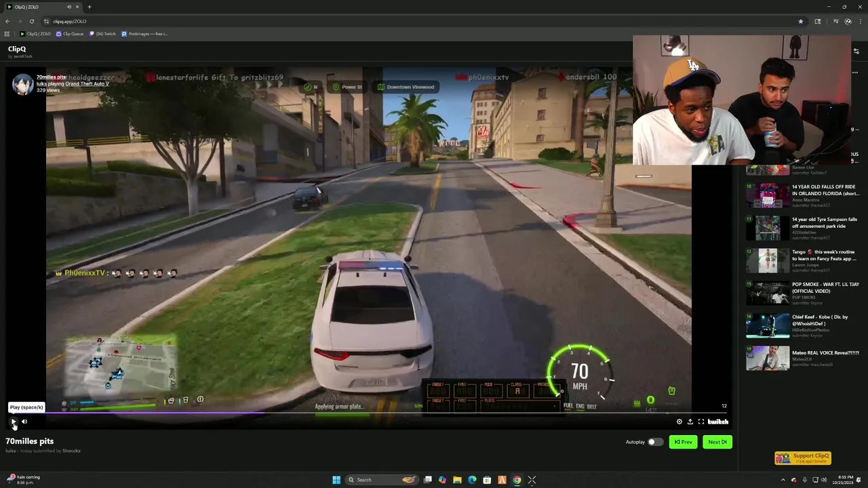Open Microsoft Edge from the taskbar
The image size is (868, 488).
472,480
